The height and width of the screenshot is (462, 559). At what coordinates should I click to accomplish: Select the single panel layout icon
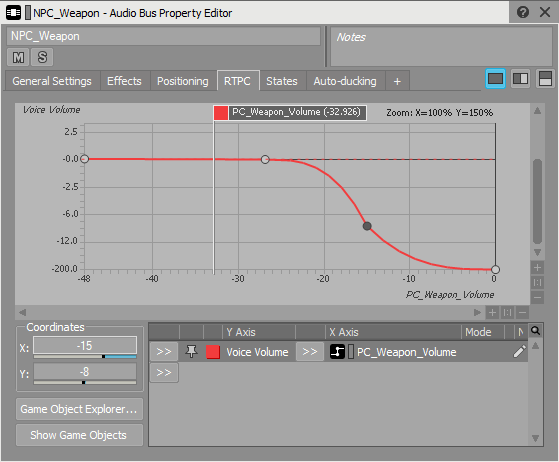(495, 79)
